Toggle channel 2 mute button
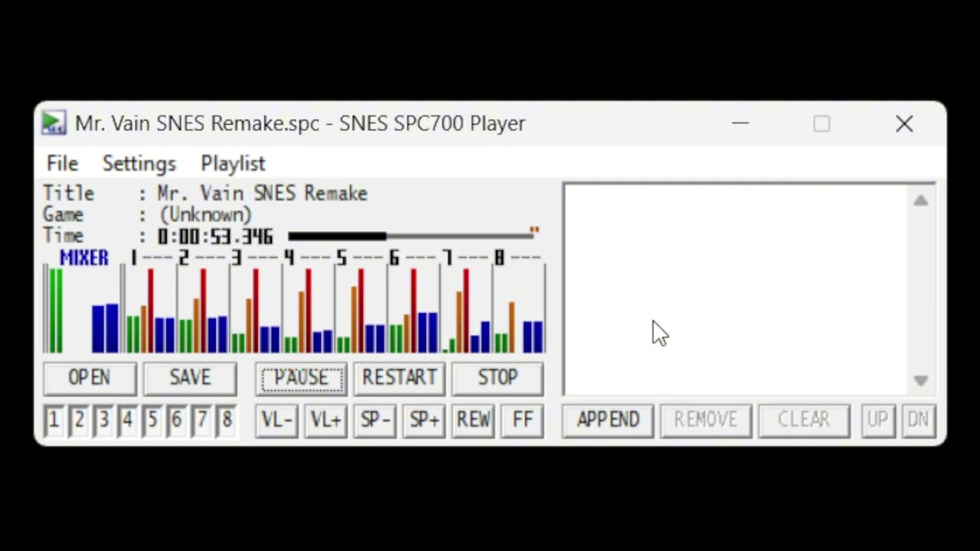 click(78, 420)
